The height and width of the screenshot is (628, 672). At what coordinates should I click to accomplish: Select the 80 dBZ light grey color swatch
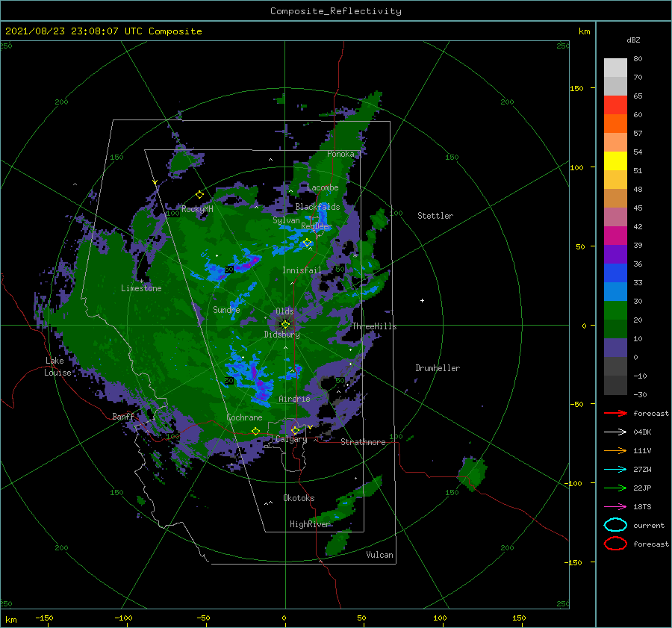tap(615, 67)
